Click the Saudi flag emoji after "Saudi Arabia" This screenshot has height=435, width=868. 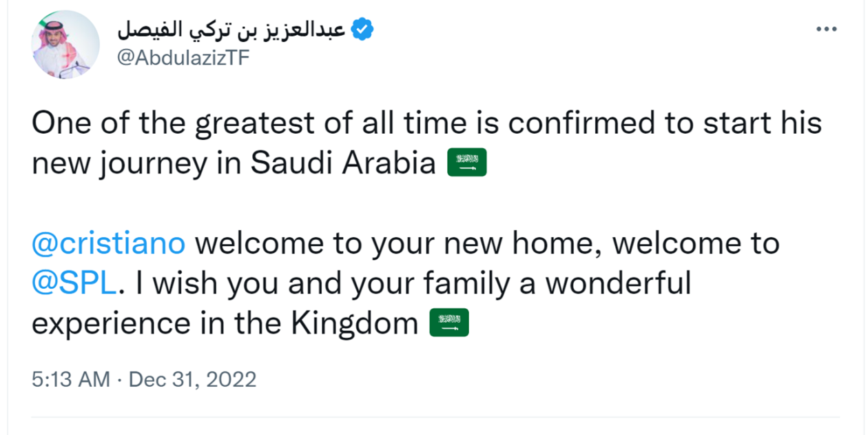[467, 163]
